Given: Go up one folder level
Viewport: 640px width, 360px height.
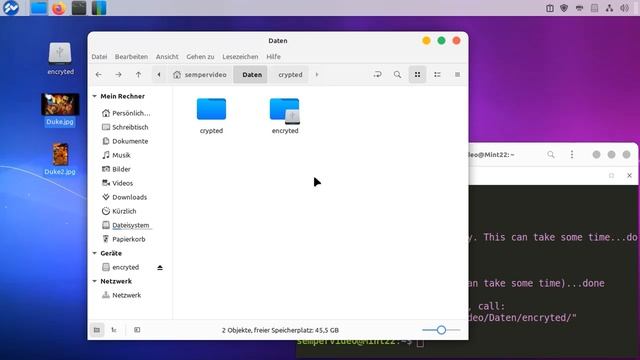Looking at the screenshot, I should click(x=138, y=75).
